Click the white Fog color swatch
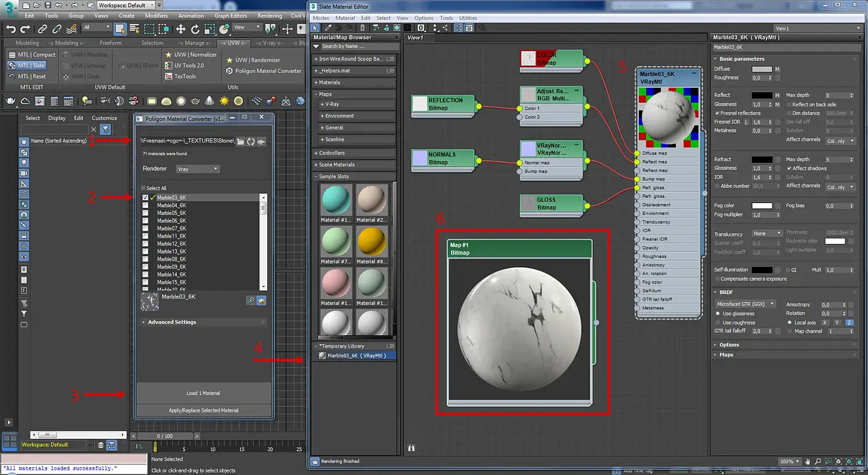 coord(762,206)
